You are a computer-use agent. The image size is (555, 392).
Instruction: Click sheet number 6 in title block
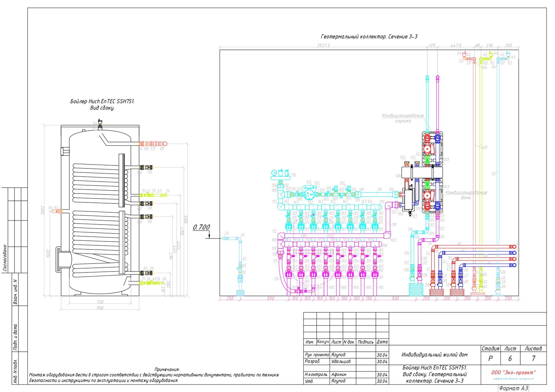tap(510, 359)
